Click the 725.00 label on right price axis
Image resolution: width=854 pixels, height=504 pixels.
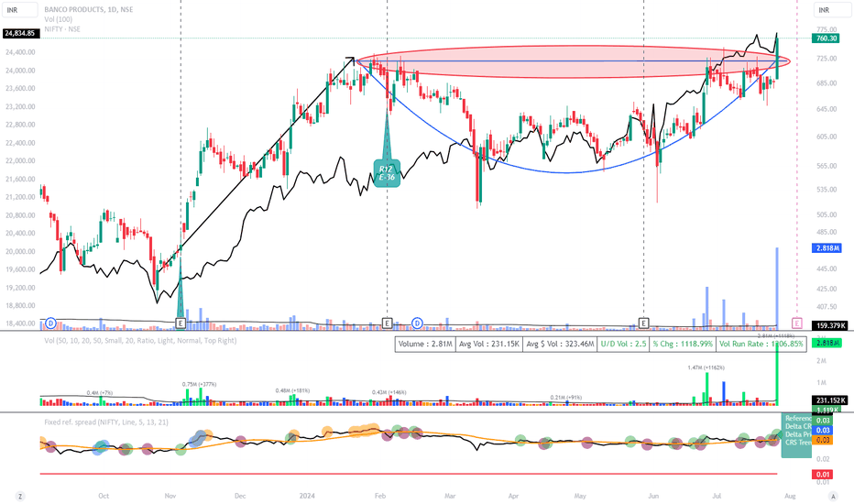[x=827, y=59]
